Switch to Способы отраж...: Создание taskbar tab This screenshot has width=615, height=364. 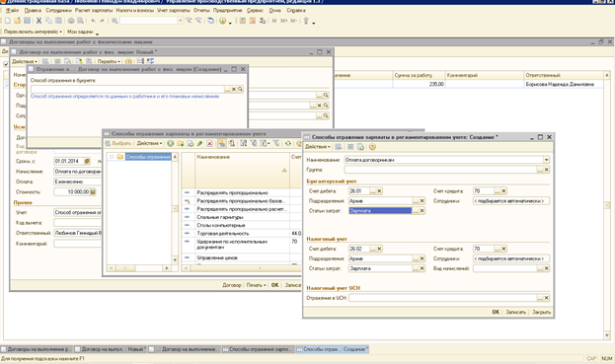point(332,349)
